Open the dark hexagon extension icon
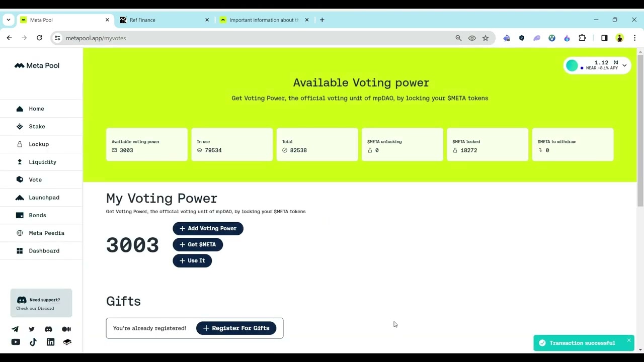Viewport: 644px width, 362px height. point(522,38)
